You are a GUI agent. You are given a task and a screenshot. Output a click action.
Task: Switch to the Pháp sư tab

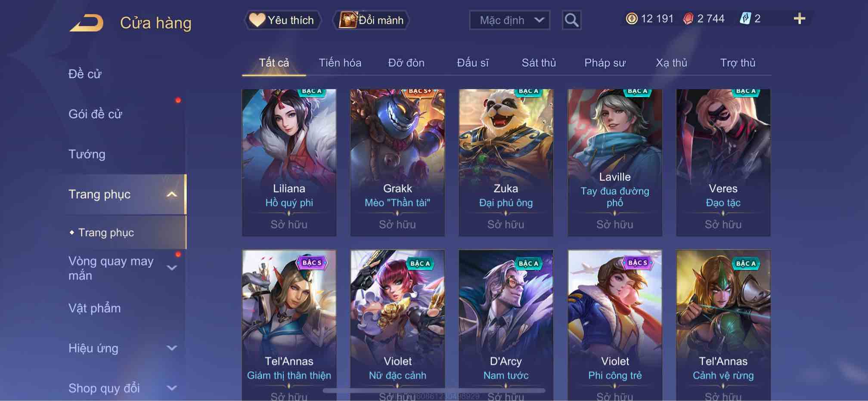605,63
